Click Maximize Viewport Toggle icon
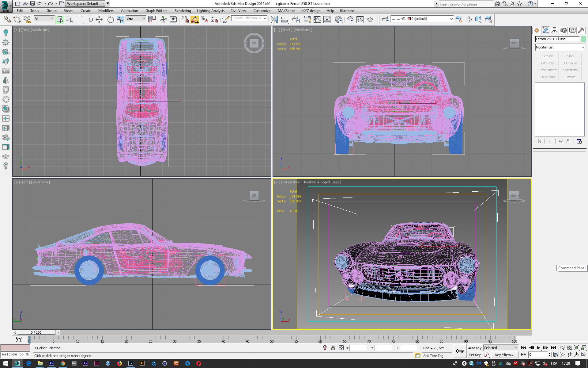Viewport: 588px width, 368px height. pos(584,355)
